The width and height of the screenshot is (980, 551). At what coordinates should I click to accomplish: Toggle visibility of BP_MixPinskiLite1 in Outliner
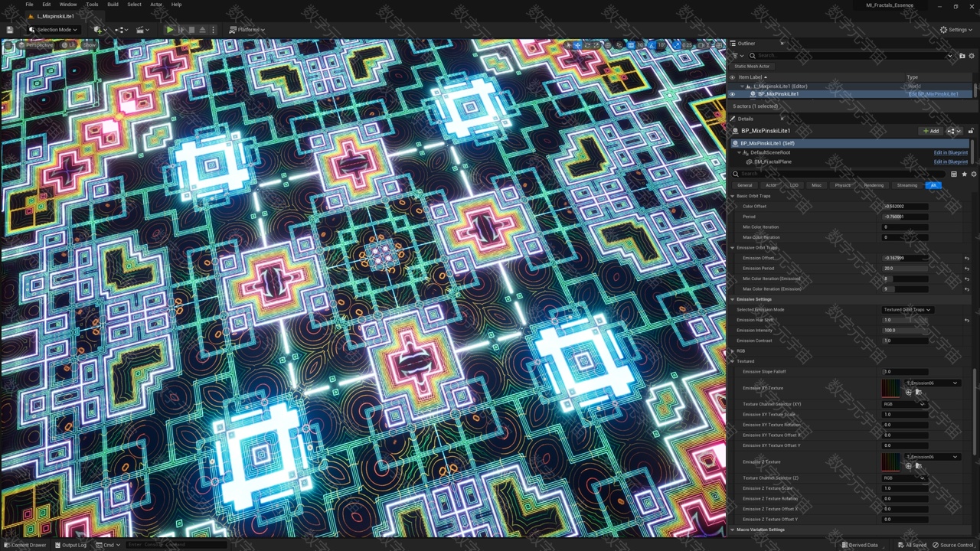pyautogui.click(x=732, y=94)
